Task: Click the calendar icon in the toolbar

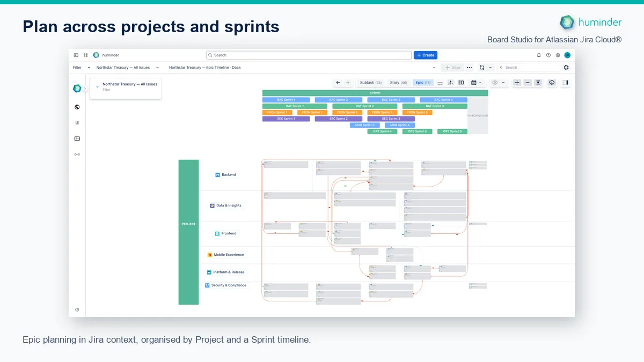Action: [474, 83]
